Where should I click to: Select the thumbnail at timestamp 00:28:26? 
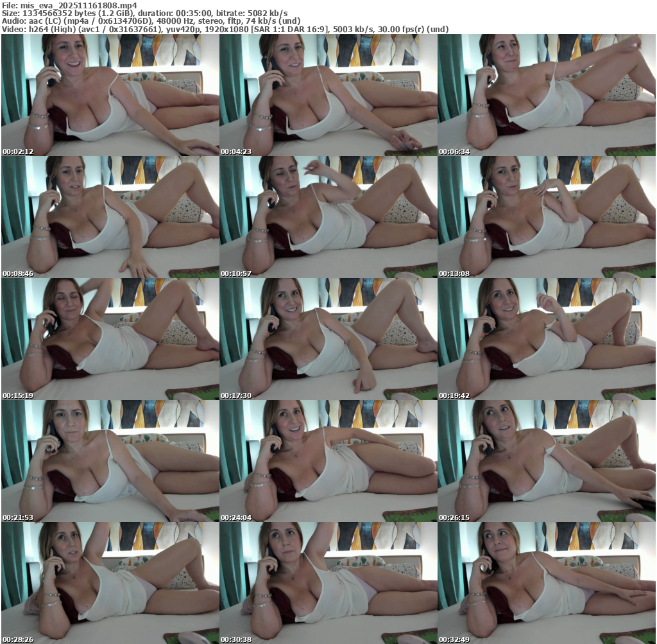110,583
